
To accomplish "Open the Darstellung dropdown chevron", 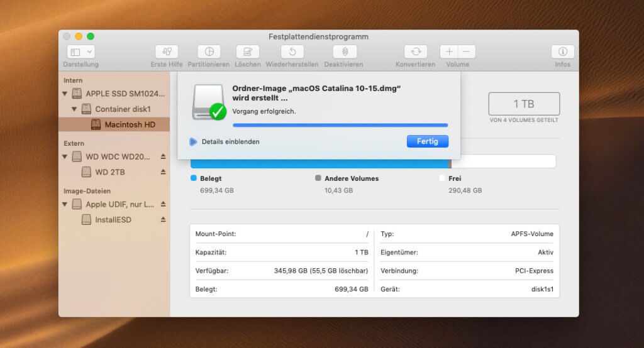I will click(89, 52).
